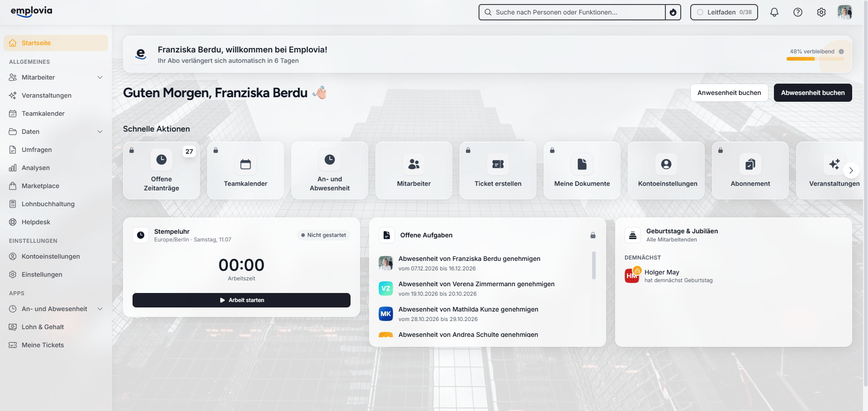The width and height of the screenshot is (868, 411).
Task: Click the Stempeluhr clock icon
Action: 141,235
